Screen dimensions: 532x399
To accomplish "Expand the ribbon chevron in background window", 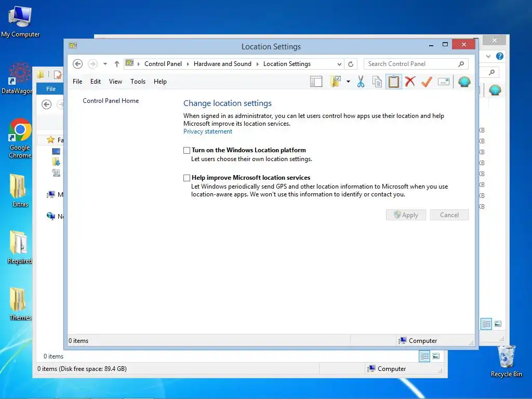I will [x=488, y=56].
